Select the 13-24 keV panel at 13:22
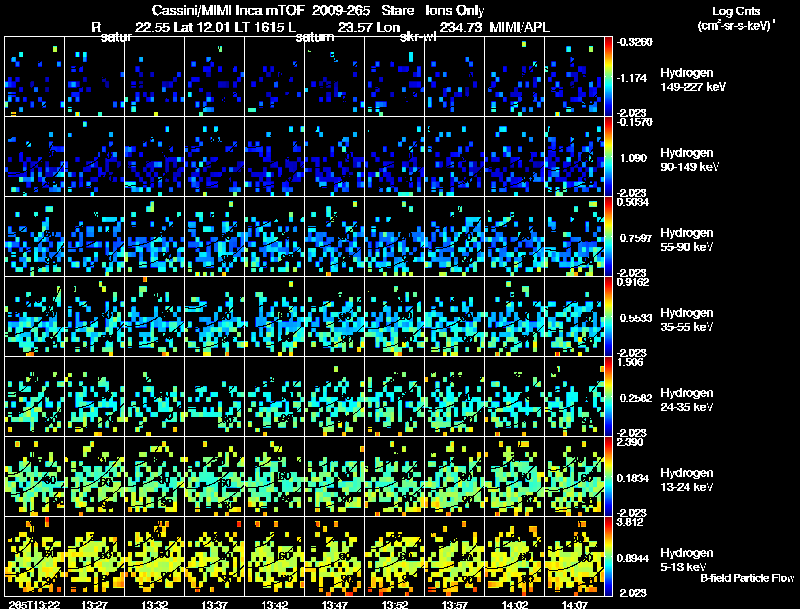800x609 pixels. [35, 477]
